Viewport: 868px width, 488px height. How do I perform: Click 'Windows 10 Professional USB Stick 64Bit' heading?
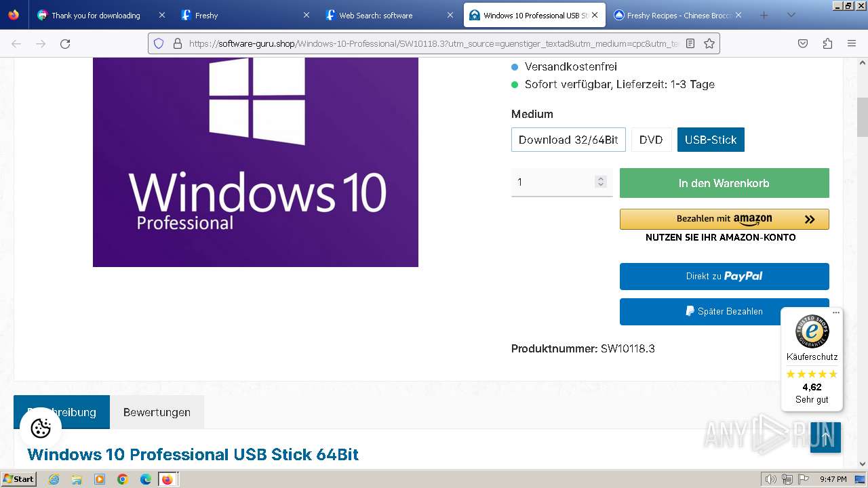pyautogui.click(x=193, y=454)
